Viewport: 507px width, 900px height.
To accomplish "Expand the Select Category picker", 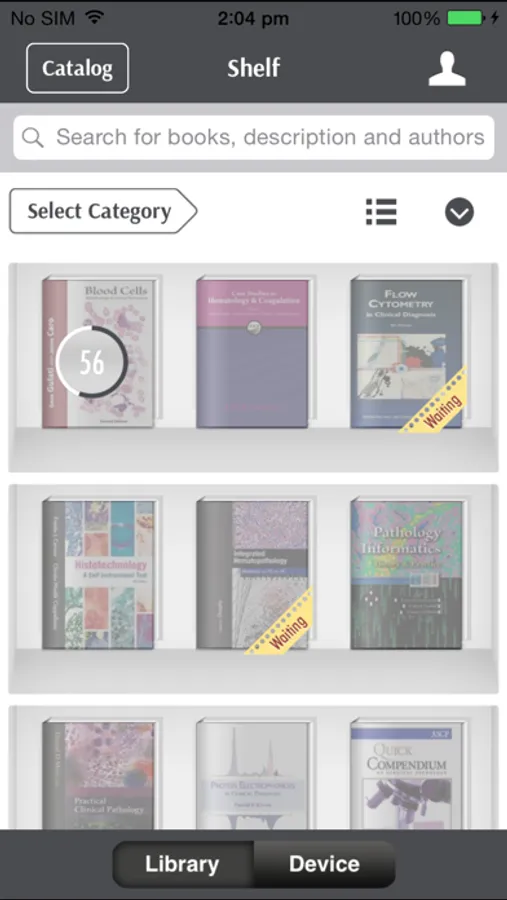I will [x=103, y=211].
